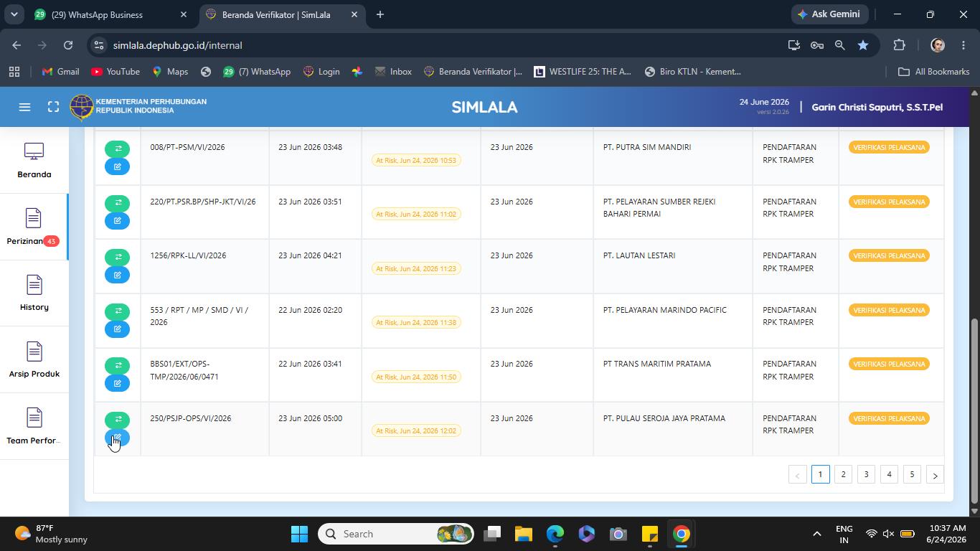The width and height of the screenshot is (980, 551).
Task: Show hidden icons in system tray
Action: point(816,534)
